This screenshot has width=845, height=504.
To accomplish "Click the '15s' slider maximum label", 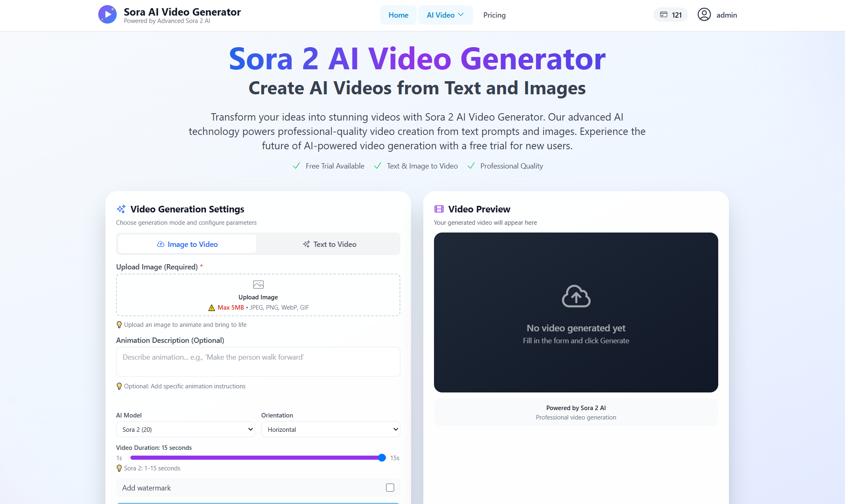I will point(395,458).
